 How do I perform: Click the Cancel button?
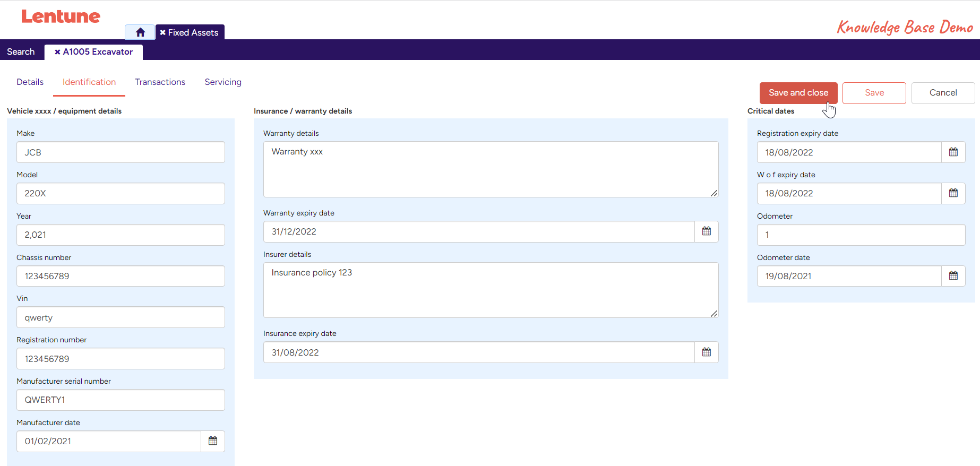tap(943, 93)
